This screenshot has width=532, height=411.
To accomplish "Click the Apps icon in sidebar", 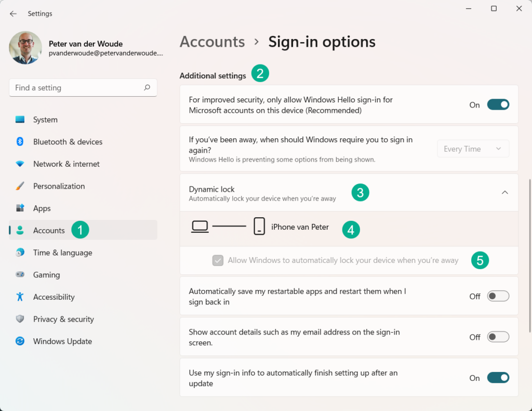I will [19, 208].
